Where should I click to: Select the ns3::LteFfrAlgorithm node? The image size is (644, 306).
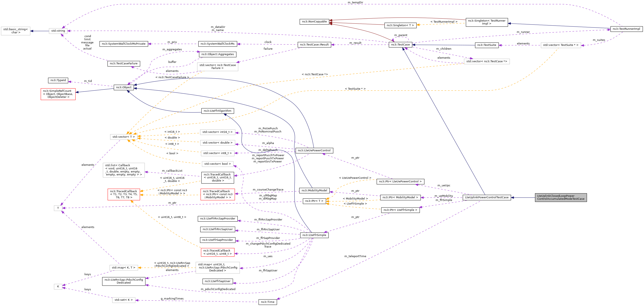(218, 111)
